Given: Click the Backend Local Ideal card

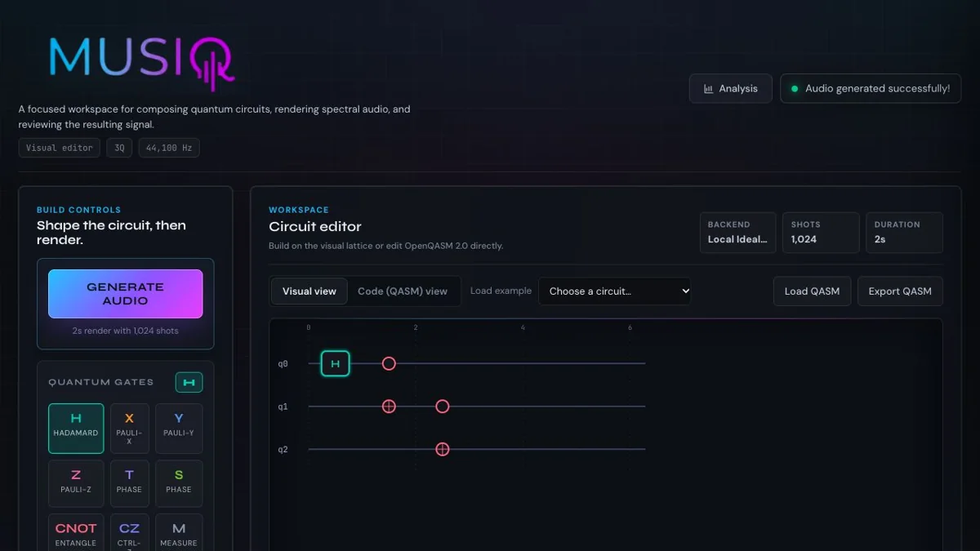Looking at the screenshot, I should point(737,233).
